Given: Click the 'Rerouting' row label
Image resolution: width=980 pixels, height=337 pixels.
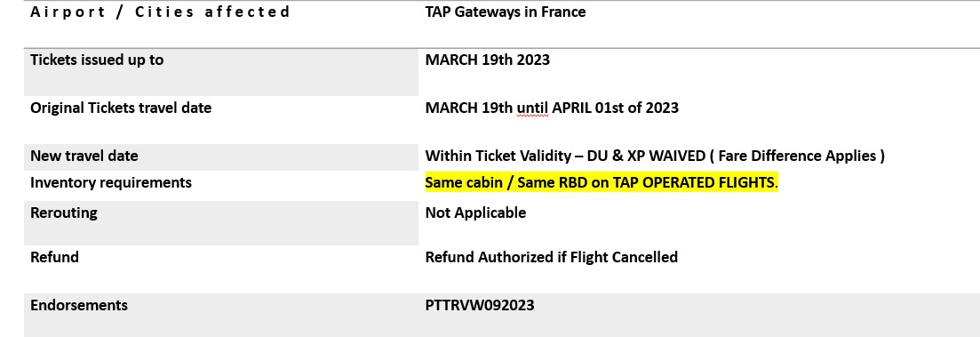Looking at the screenshot, I should click(64, 213).
